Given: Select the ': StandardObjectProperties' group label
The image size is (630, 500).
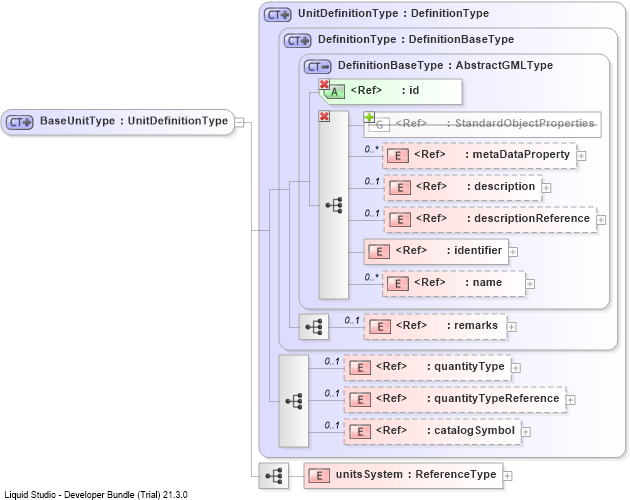Looking at the screenshot, I should [x=521, y=123].
